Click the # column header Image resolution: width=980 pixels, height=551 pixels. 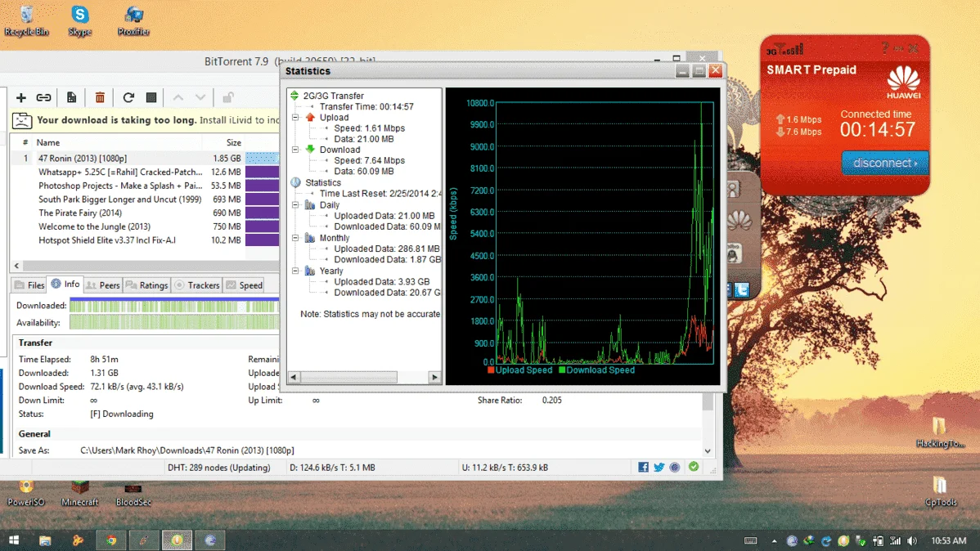click(25, 142)
